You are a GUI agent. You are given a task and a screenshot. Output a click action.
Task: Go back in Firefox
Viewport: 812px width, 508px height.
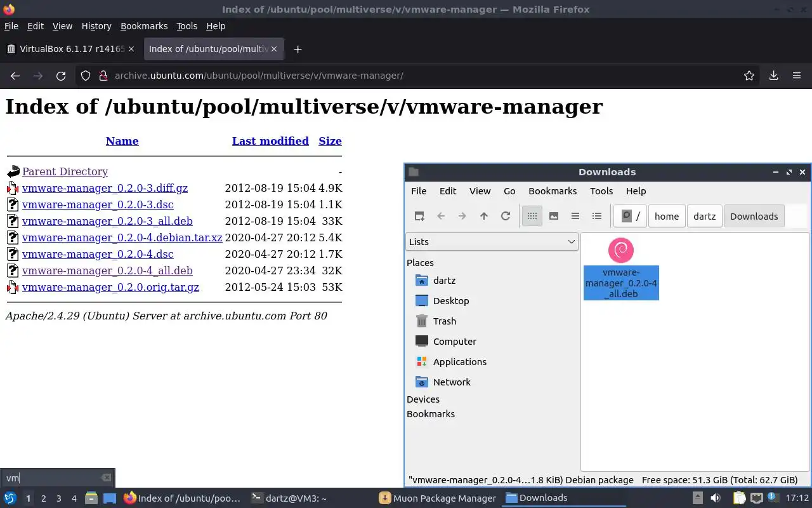pos(15,76)
